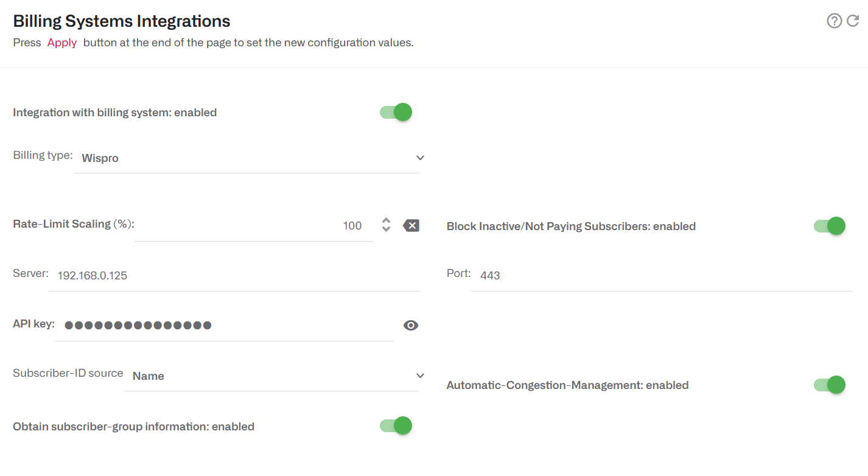
Task: Click the Block Inactive/Not Paying Subscribers label
Action: pos(571,226)
